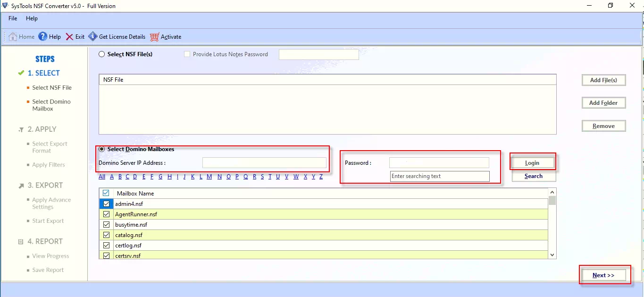Select the NSF File(s) radio button

tap(101, 54)
